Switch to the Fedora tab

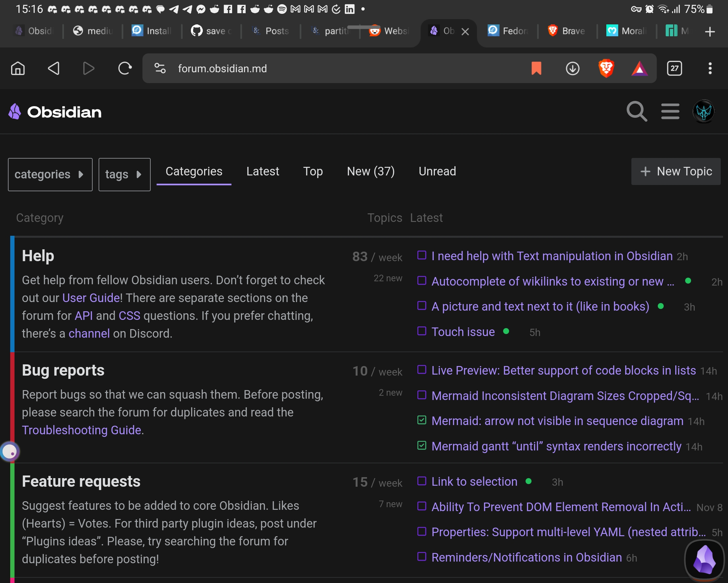[507, 31]
